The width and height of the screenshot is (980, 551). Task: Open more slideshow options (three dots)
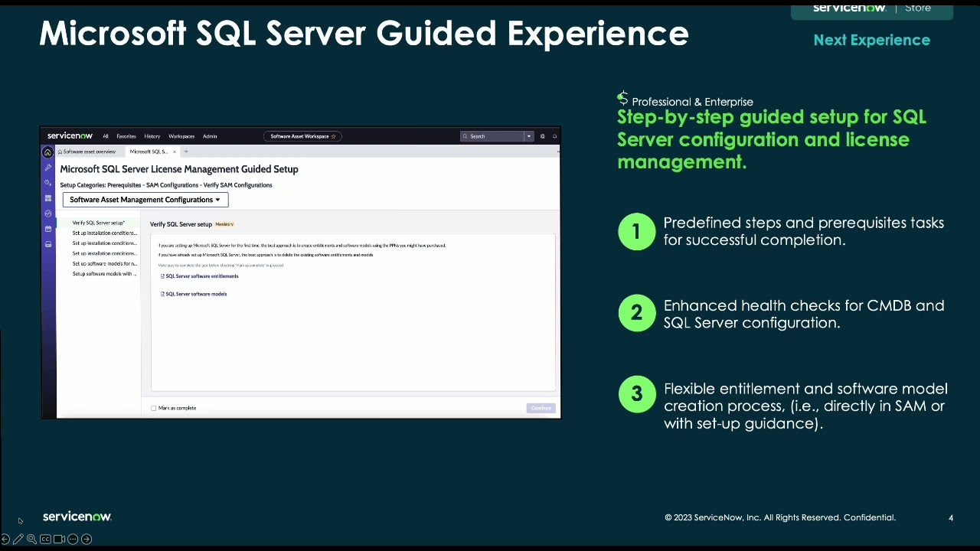pos(73,539)
